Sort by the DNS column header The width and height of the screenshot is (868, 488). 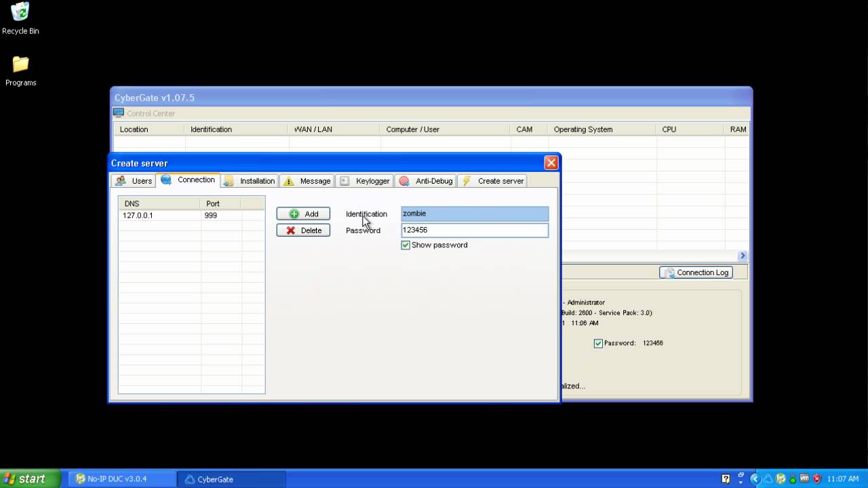[x=159, y=203]
